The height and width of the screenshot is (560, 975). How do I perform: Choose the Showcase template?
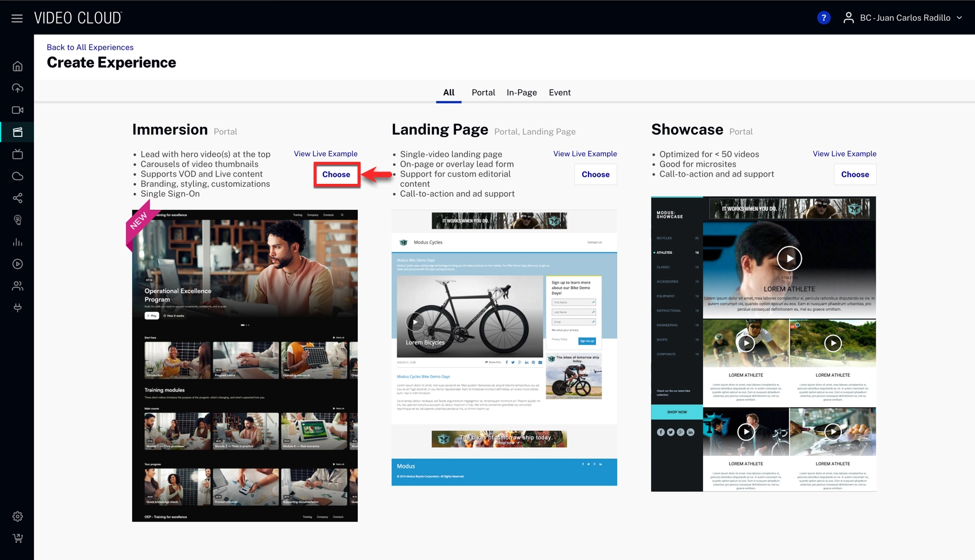(x=854, y=175)
